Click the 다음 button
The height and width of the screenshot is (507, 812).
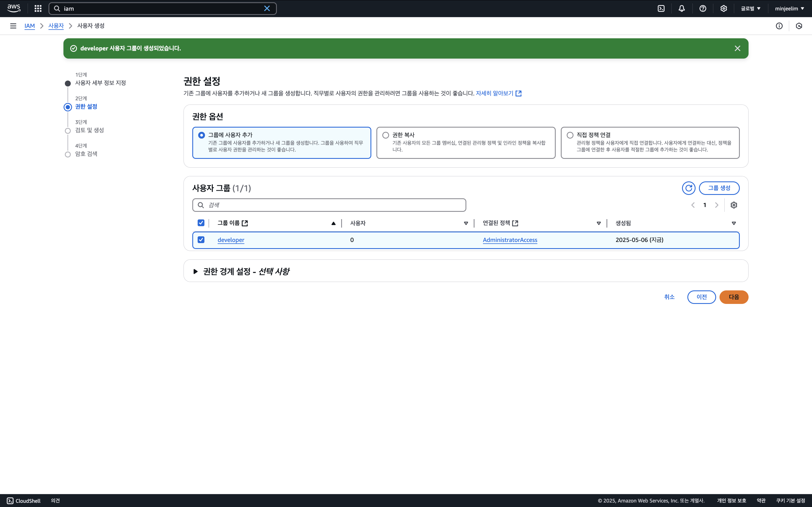pos(734,297)
